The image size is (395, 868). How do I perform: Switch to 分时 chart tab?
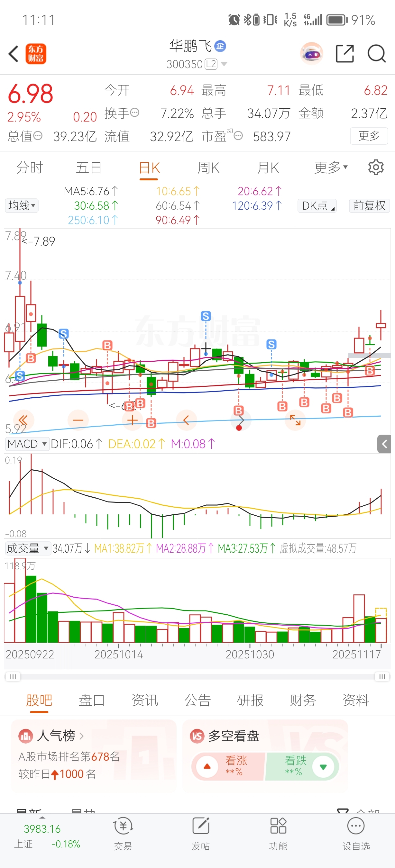pyautogui.click(x=30, y=167)
